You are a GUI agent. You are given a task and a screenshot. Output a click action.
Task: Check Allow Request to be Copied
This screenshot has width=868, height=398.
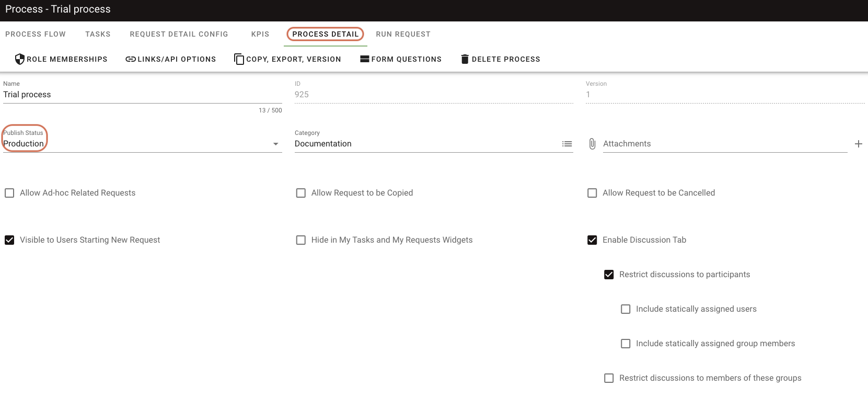pos(301,193)
